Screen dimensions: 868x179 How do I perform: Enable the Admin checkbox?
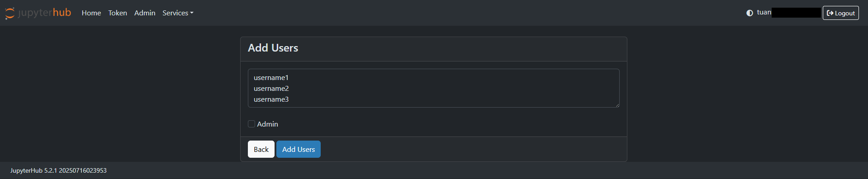coord(251,124)
